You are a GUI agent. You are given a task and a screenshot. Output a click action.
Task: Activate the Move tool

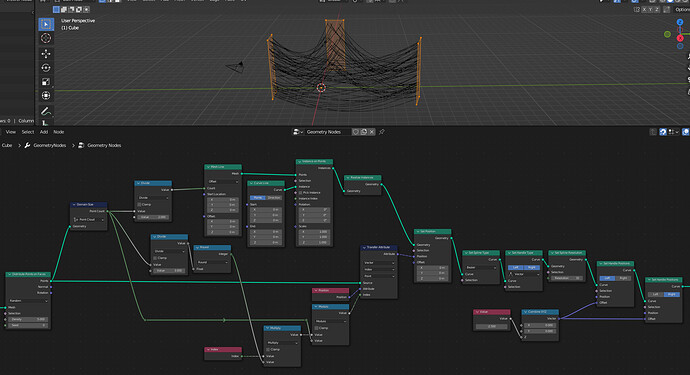pyautogui.click(x=46, y=54)
